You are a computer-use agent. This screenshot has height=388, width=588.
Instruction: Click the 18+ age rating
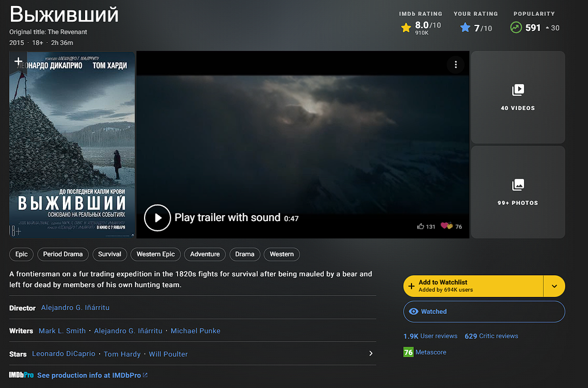[37, 43]
